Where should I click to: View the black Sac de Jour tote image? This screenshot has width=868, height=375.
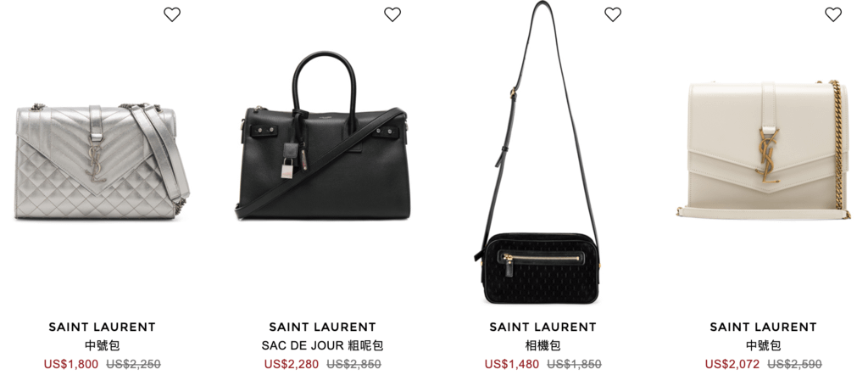coord(322,137)
